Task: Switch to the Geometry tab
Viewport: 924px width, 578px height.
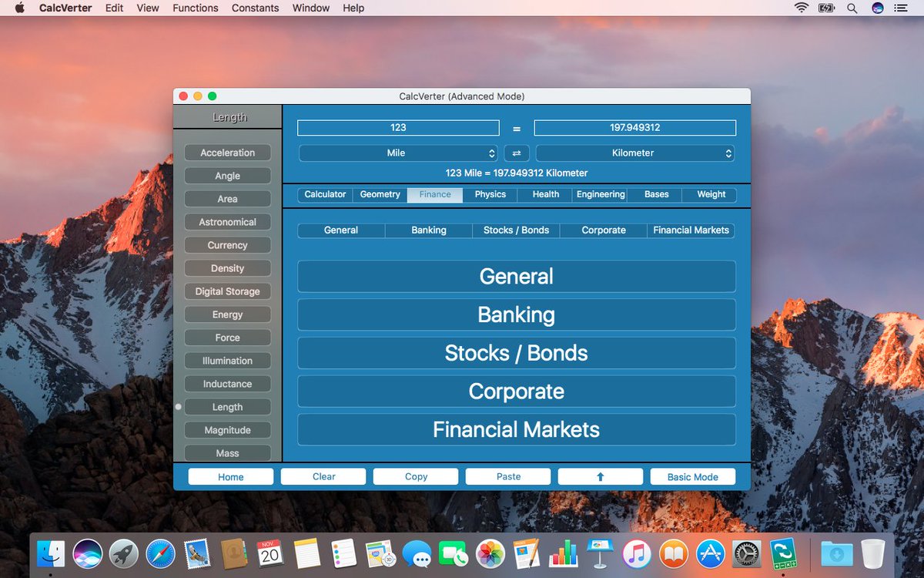Action: coord(380,195)
